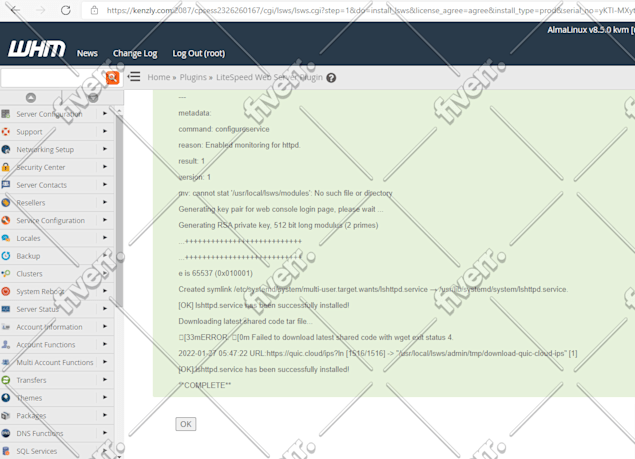This screenshot has width=635, height=459.
Task: Click the WHM logo
Action: (x=36, y=49)
